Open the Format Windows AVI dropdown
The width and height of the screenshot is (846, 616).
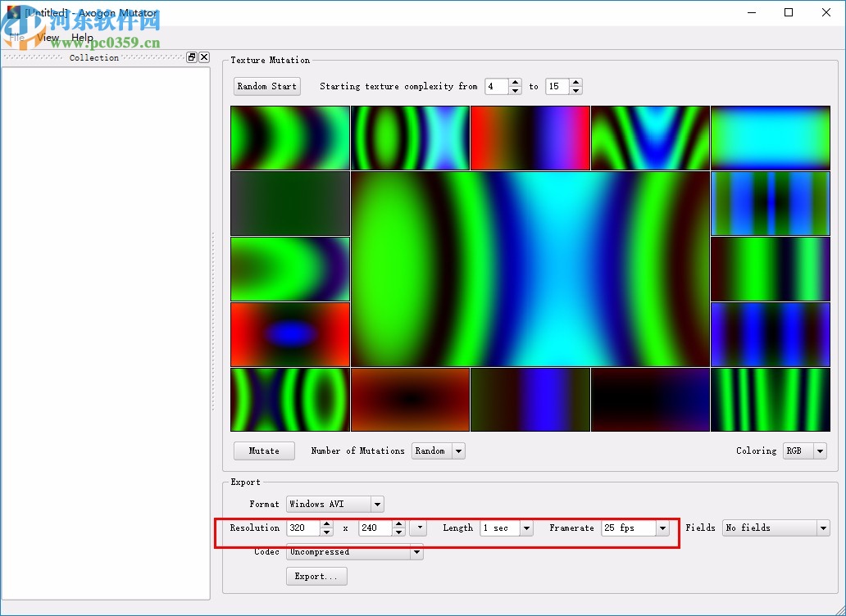[376, 505]
